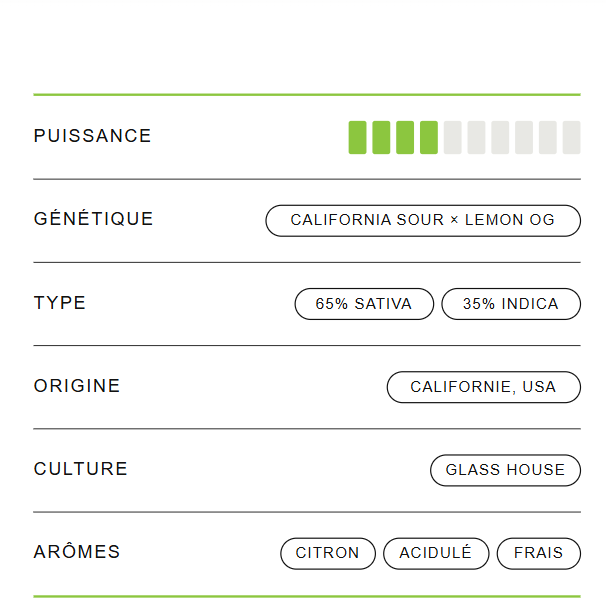
Task: Click the CALIFORNIA SOUR × LEMON OG tag
Action: coord(423,220)
